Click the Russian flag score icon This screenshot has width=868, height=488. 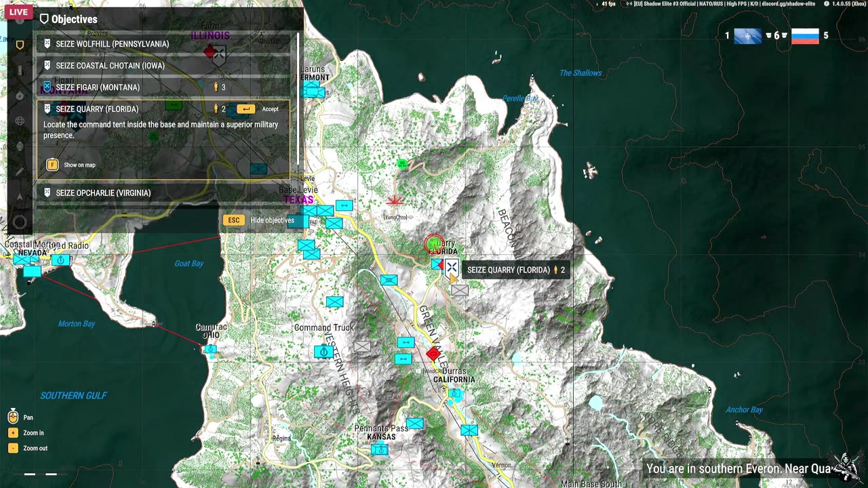click(805, 36)
